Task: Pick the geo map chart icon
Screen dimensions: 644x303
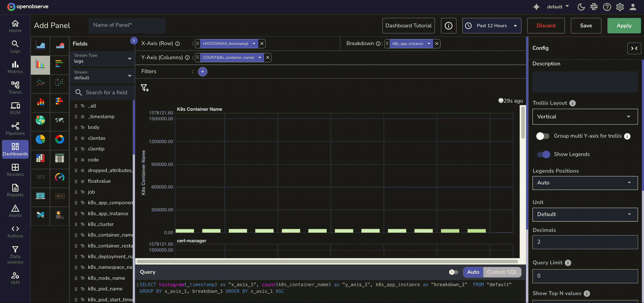Action: [40, 120]
